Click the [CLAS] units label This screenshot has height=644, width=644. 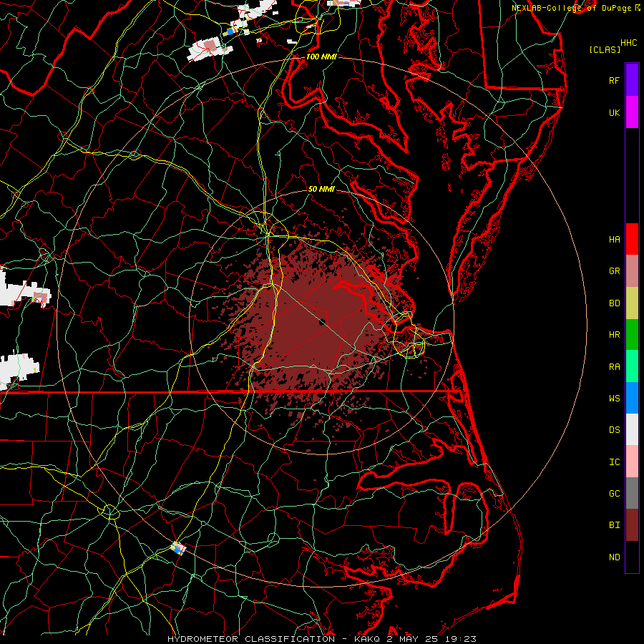605,50
